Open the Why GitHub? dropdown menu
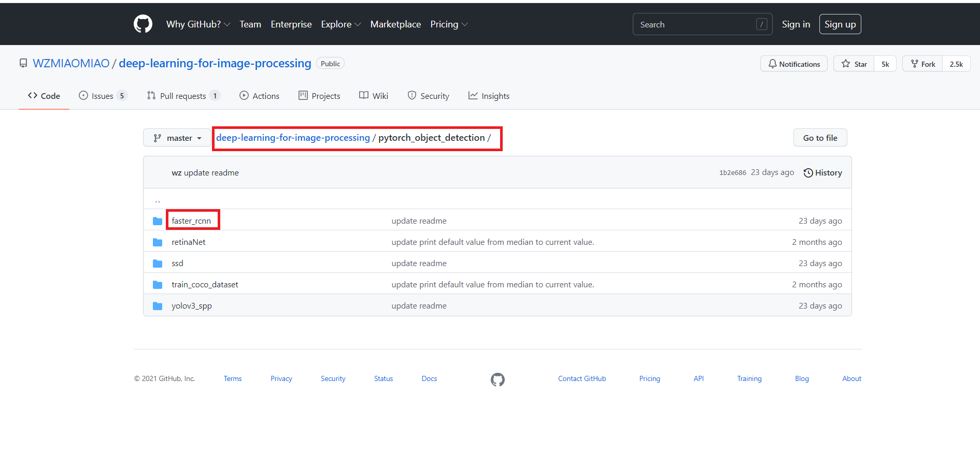980x468 pixels. [198, 24]
